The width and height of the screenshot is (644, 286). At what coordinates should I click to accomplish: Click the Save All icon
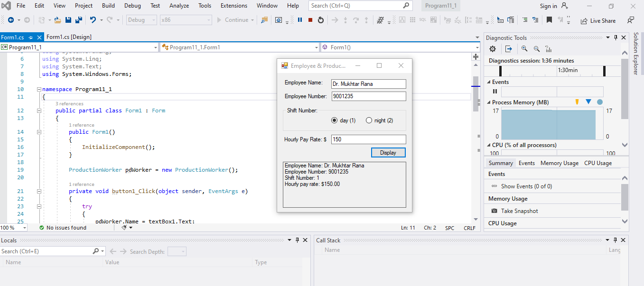pos(78,20)
